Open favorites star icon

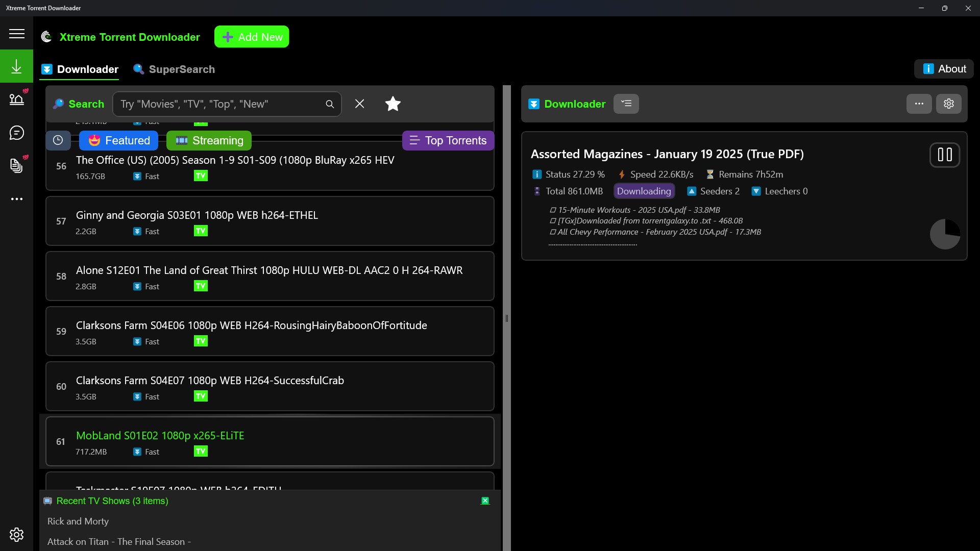point(393,104)
